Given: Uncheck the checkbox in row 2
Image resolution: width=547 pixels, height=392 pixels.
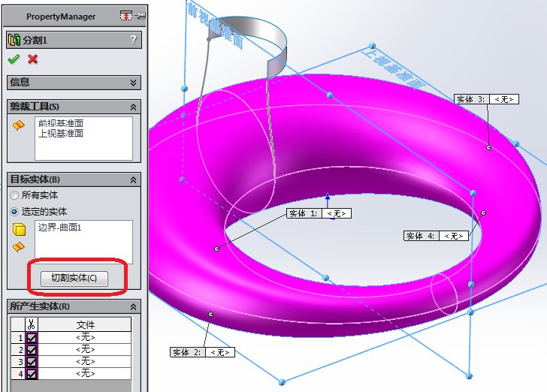Looking at the screenshot, I should tap(32, 350).
